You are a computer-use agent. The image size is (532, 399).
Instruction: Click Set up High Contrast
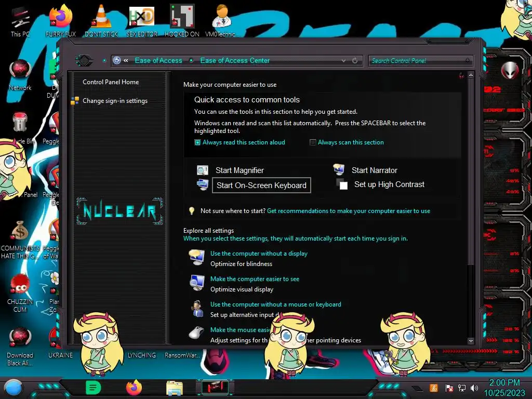(389, 184)
